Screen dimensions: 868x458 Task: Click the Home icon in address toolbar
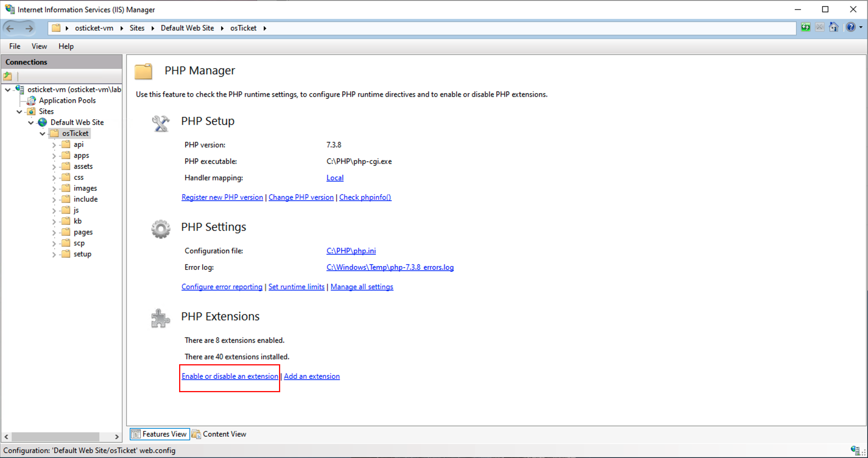click(x=834, y=27)
